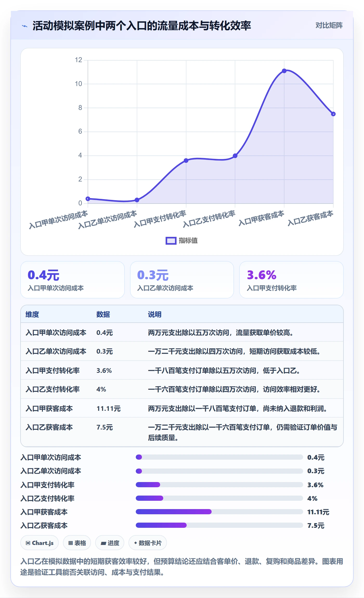This screenshot has width=364, height=598.
Task: Click description starting 两万元支出除以五万次访问
Action: coord(221,333)
